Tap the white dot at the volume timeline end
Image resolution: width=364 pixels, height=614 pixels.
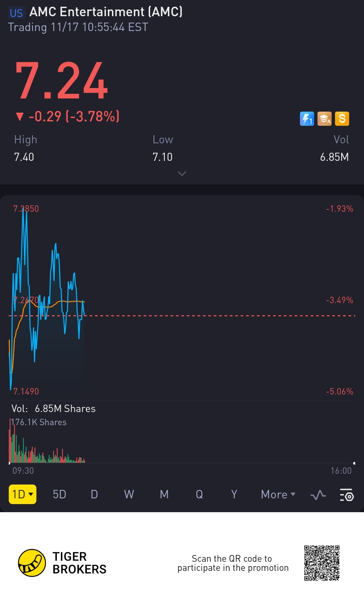(x=354, y=463)
